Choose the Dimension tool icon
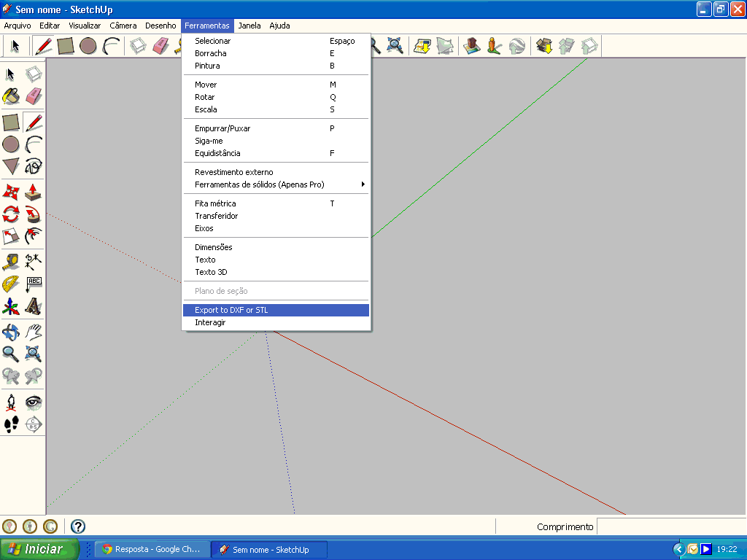This screenshot has width=747, height=560. pos(34,262)
